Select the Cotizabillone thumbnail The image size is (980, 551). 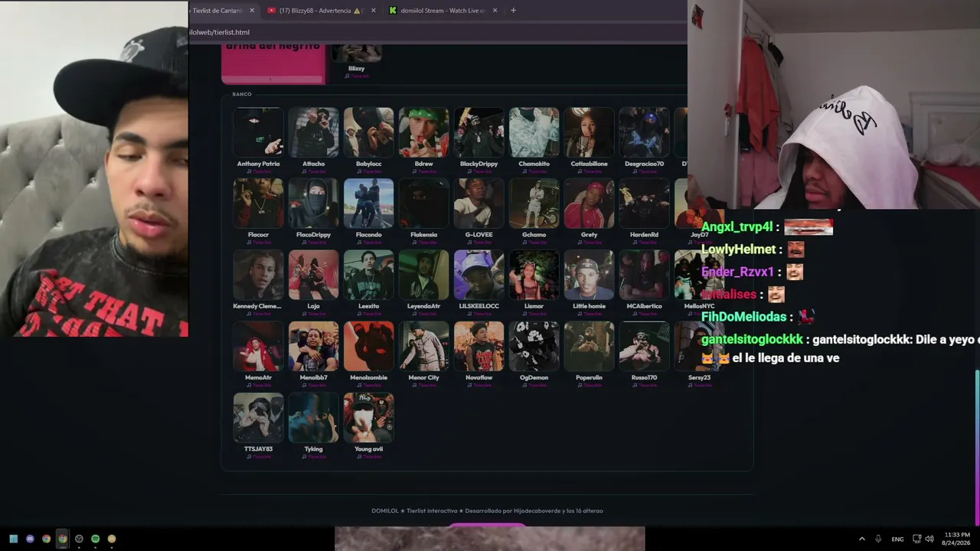pos(590,132)
